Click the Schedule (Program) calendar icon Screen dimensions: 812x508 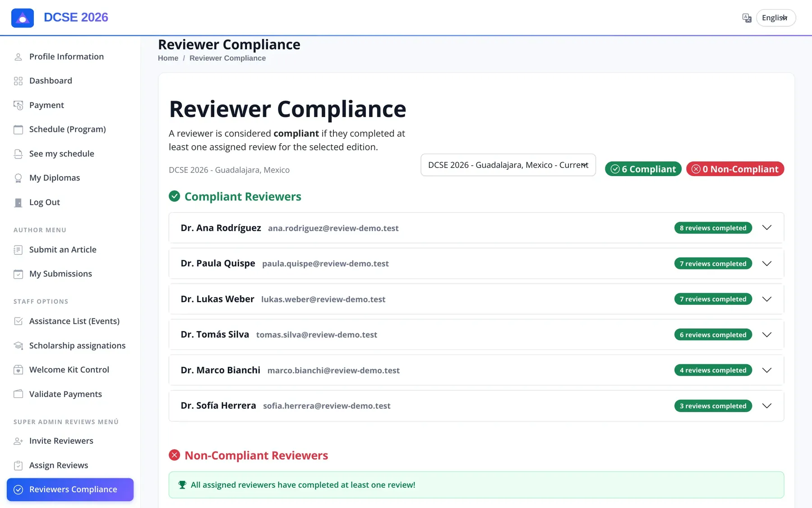[x=18, y=130]
